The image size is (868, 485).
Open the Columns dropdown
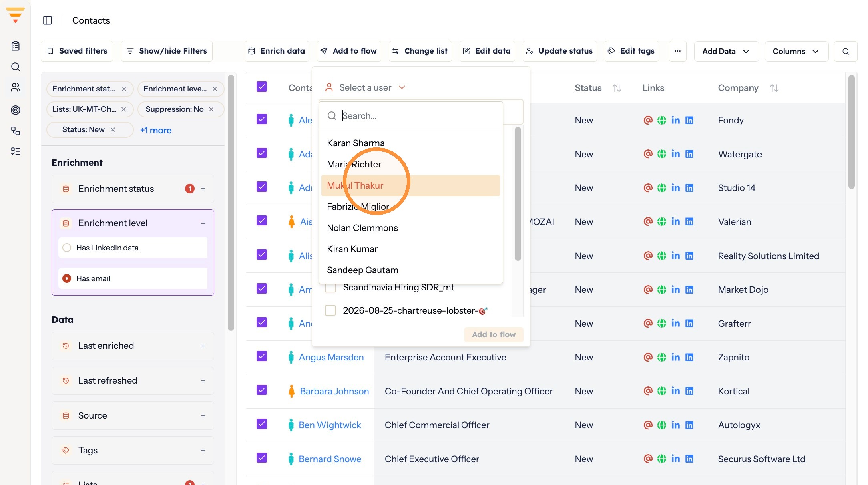coord(796,51)
